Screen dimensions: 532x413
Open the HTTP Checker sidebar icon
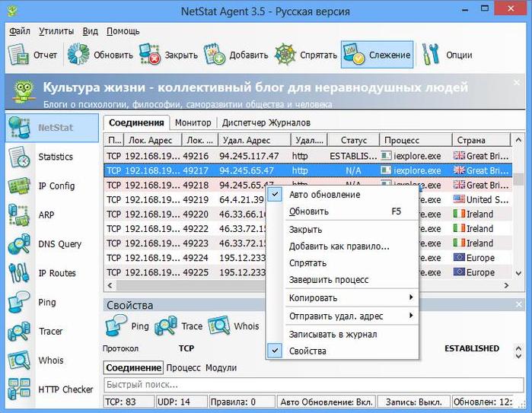click(x=19, y=389)
